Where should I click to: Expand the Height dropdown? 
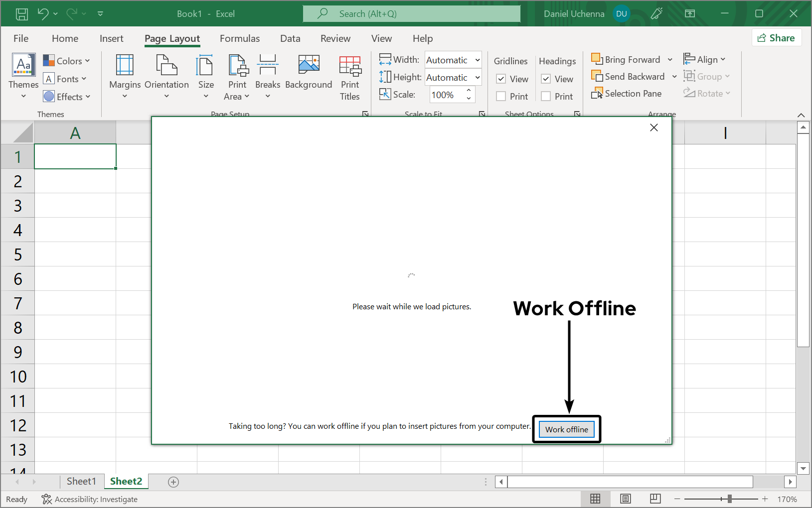pyautogui.click(x=477, y=78)
